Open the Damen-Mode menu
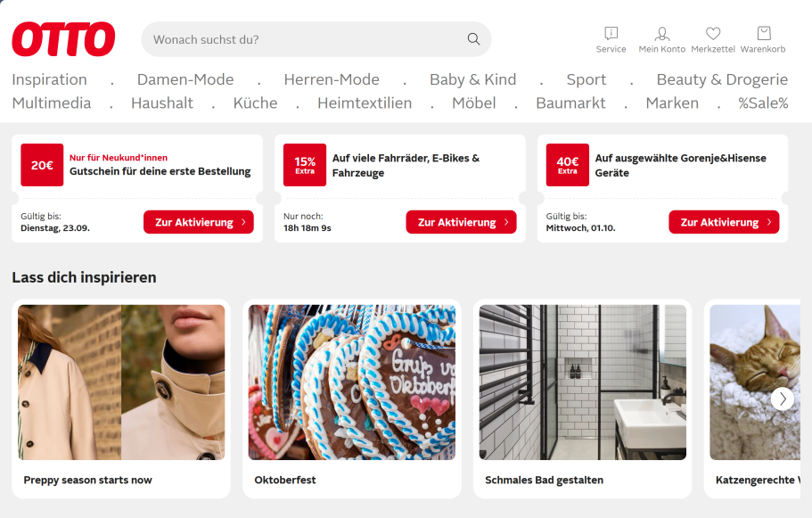Screen dimensions: 812x518 (185, 79)
